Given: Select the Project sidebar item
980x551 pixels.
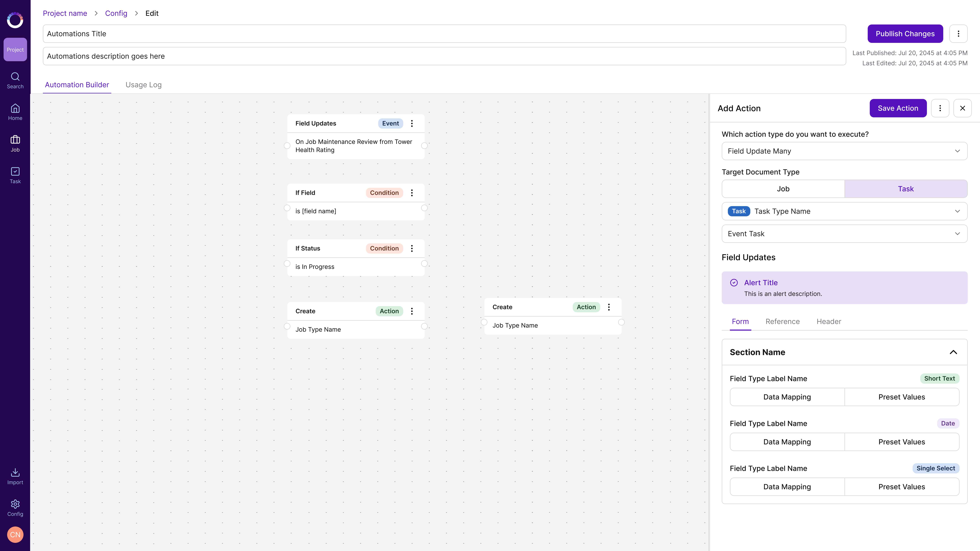Looking at the screenshot, I should coord(15,49).
